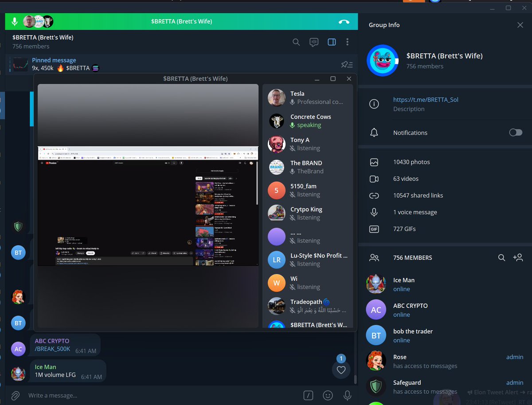
Task: Close the Group Info panel
Action: pyautogui.click(x=520, y=25)
